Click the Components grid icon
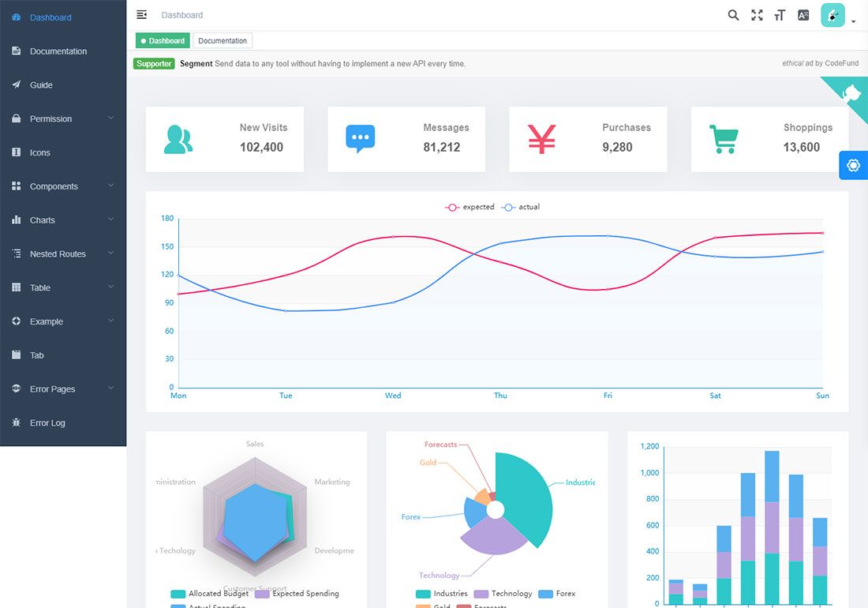Screen dimensions: 868x608 (x=16, y=186)
